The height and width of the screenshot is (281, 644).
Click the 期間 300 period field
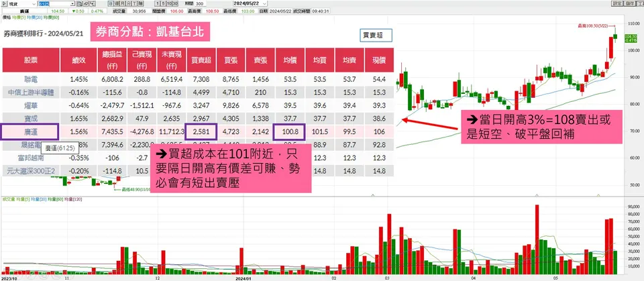coord(201,4)
